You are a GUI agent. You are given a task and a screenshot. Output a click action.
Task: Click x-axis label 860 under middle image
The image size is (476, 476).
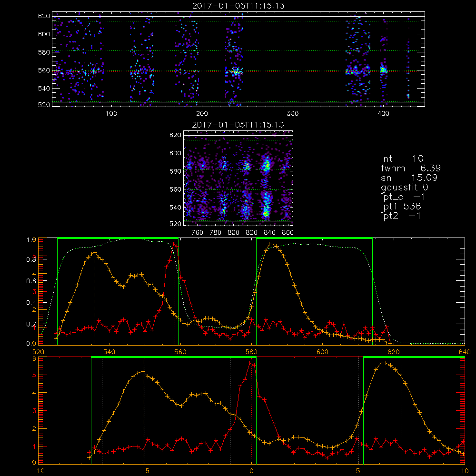point(288,233)
